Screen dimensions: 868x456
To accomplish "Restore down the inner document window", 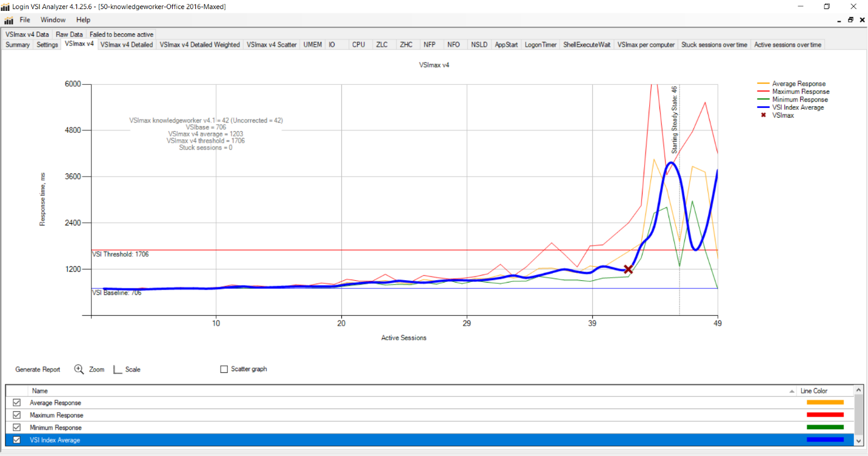I will (850, 20).
